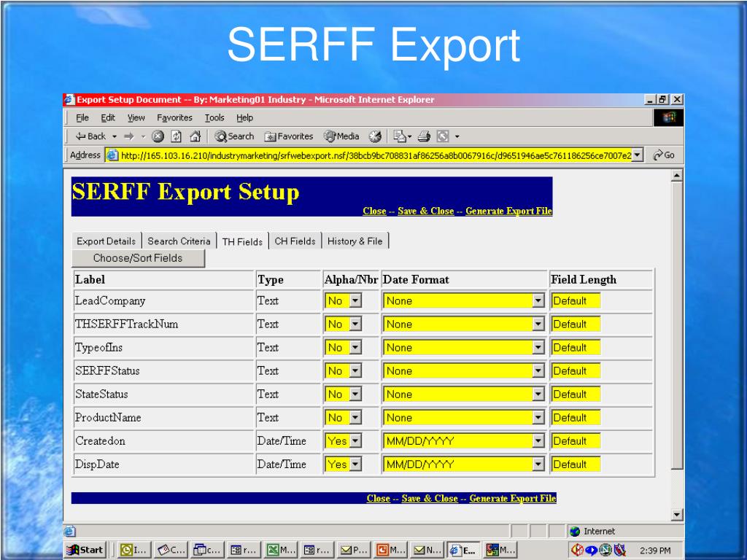Click the toolbar icon right of Print
Screen dimensions: 747x560
pyautogui.click(x=443, y=136)
